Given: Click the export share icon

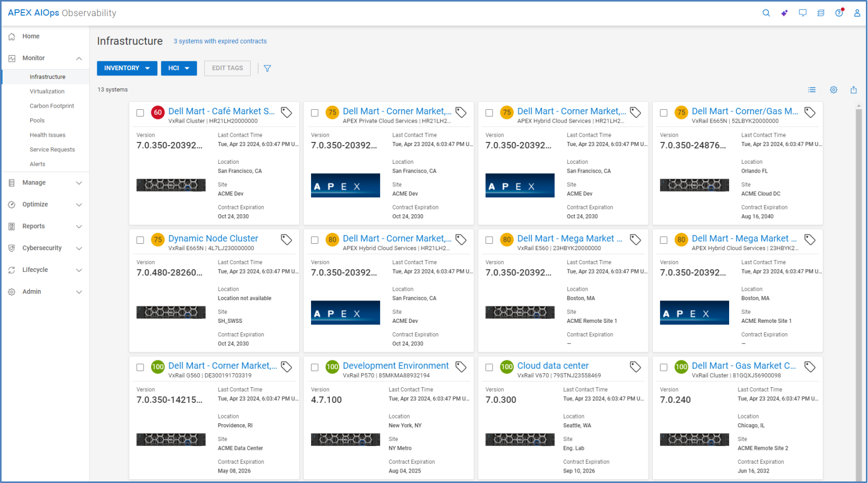Looking at the screenshot, I should click(853, 90).
